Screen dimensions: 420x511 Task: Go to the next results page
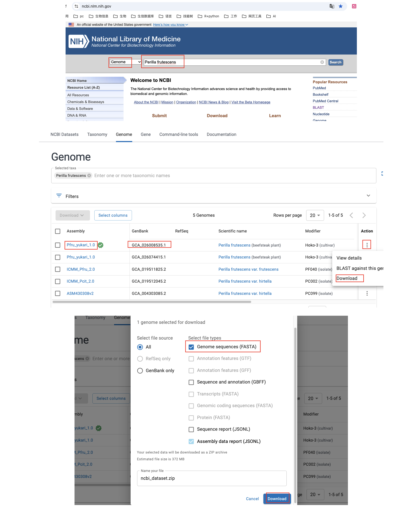point(364,215)
